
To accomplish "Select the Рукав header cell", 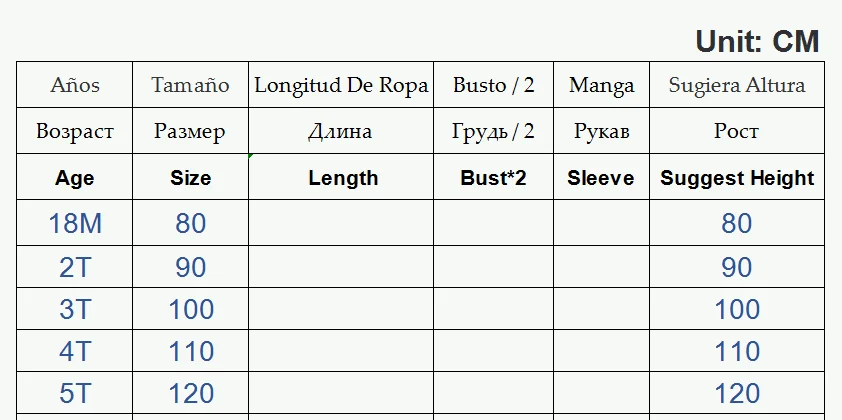I will 601,131.
